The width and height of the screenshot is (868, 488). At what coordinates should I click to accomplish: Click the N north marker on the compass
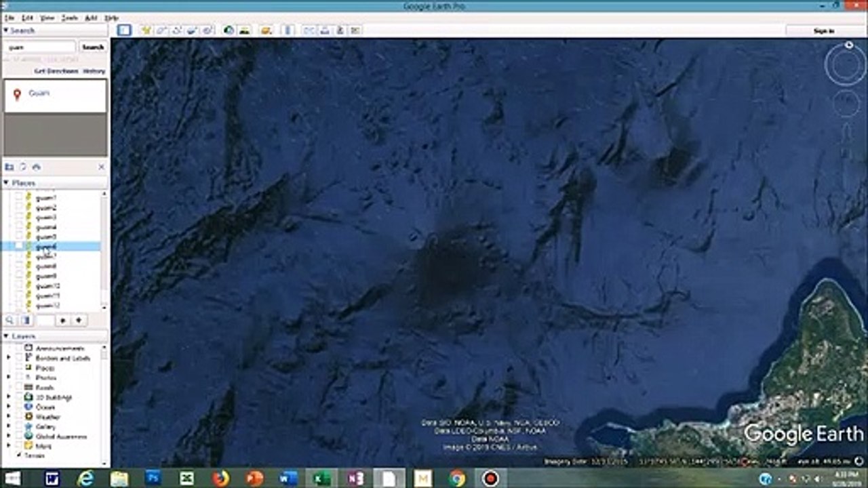pyautogui.click(x=849, y=45)
